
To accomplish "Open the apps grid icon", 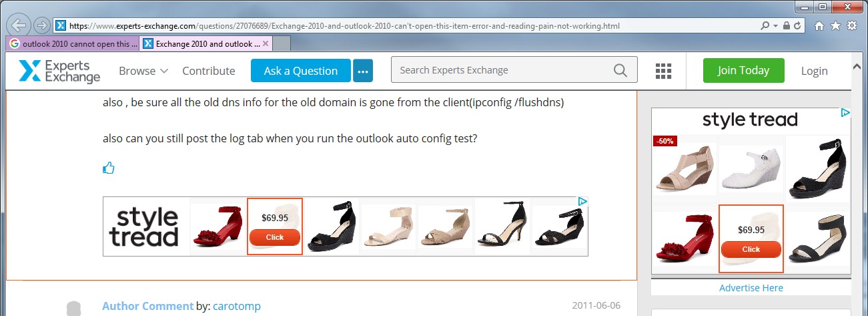I will [663, 71].
